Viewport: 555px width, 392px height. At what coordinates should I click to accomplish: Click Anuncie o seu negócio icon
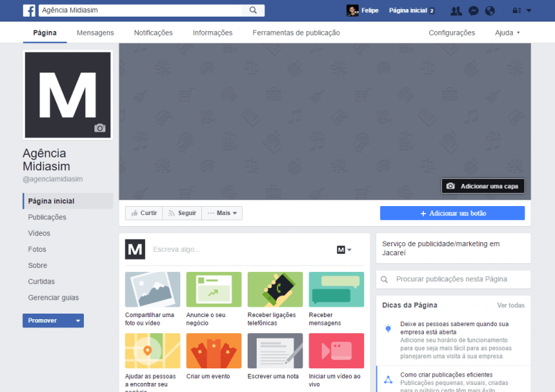click(x=214, y=289)
